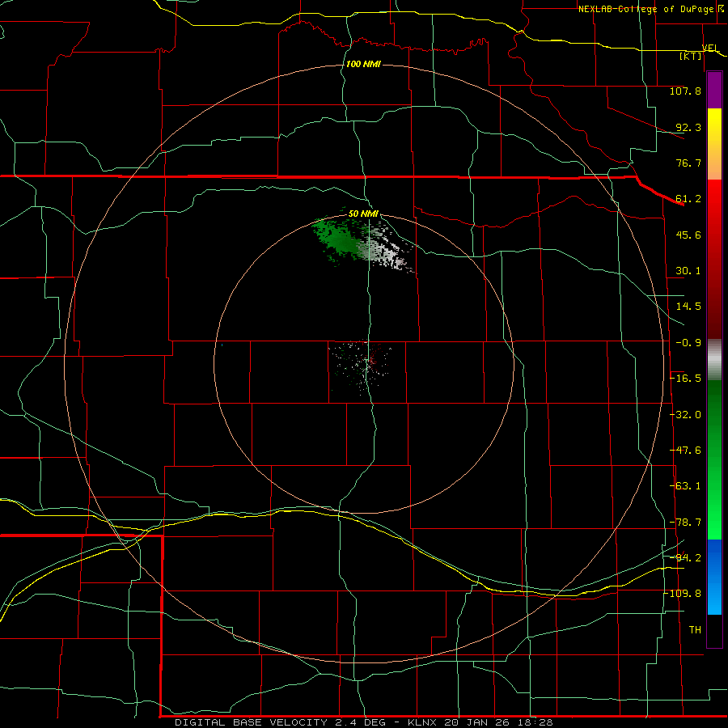Click the 45.6 value on velocity scale
This screenshot has height=728, width=728.
(x=688, y=235)
